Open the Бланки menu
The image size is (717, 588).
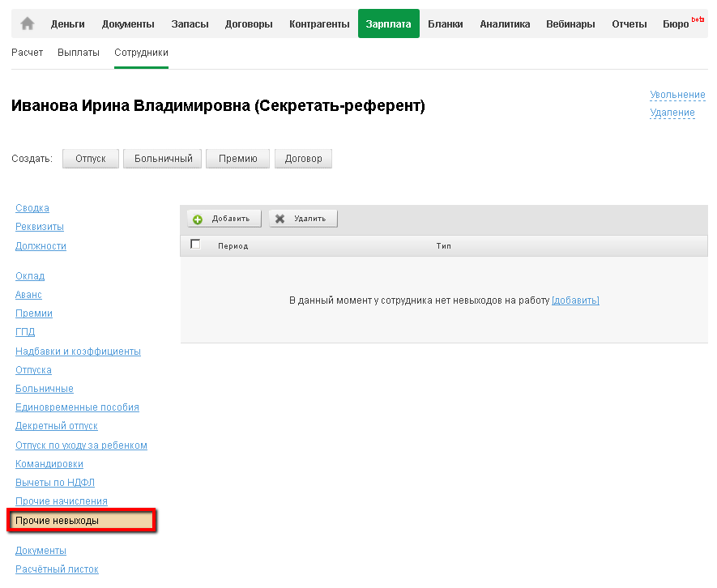[x=446, y=23]
